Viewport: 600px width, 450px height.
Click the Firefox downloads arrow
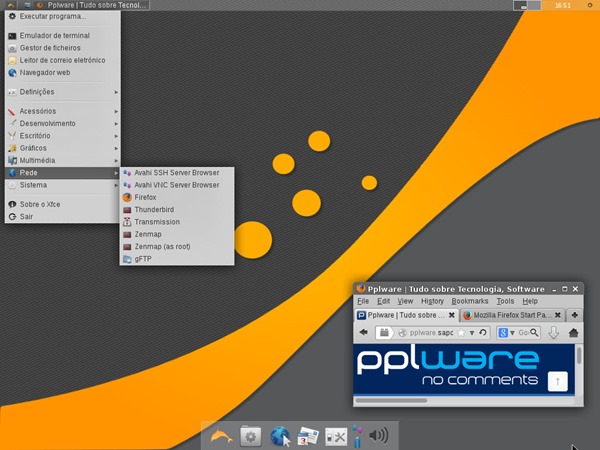pos(553,333)
